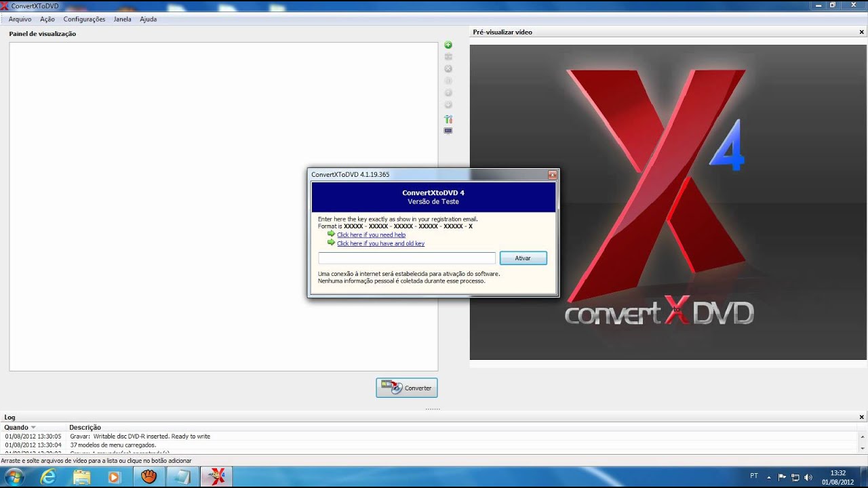
Task: Click the Log scrollbar up arrow
Action: [862, 436]
